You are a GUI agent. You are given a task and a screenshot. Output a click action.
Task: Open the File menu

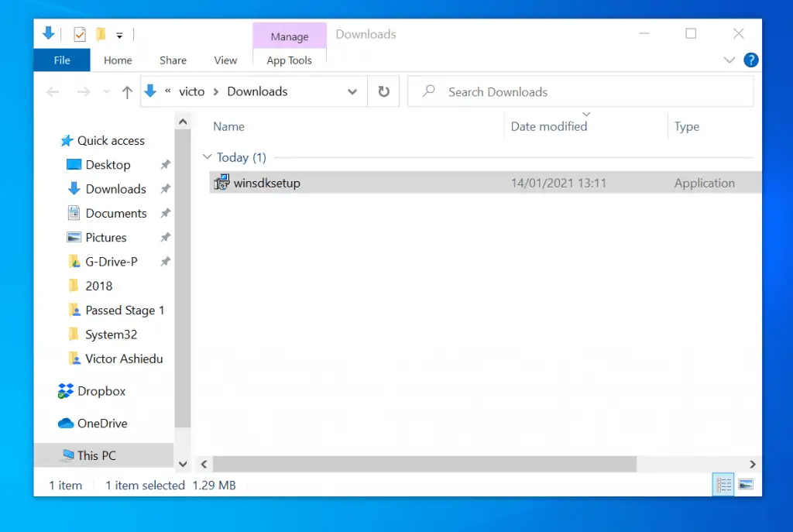coord(61,60)
